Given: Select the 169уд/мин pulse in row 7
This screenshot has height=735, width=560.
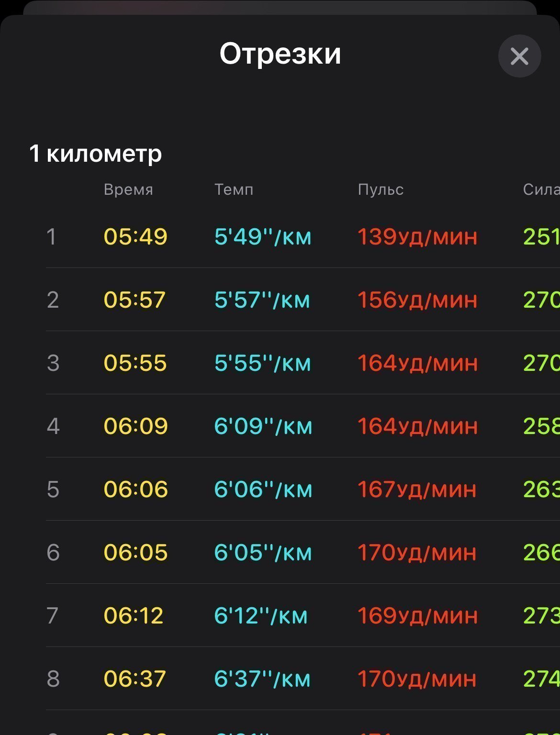Looking at the screenshot, I should click(417, 615).
